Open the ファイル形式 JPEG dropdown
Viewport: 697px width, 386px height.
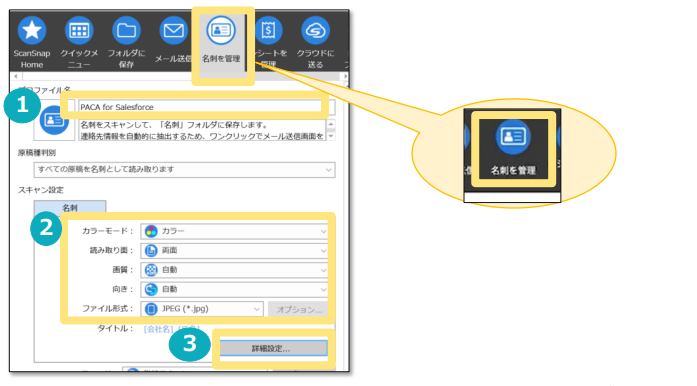coord(202,309)
